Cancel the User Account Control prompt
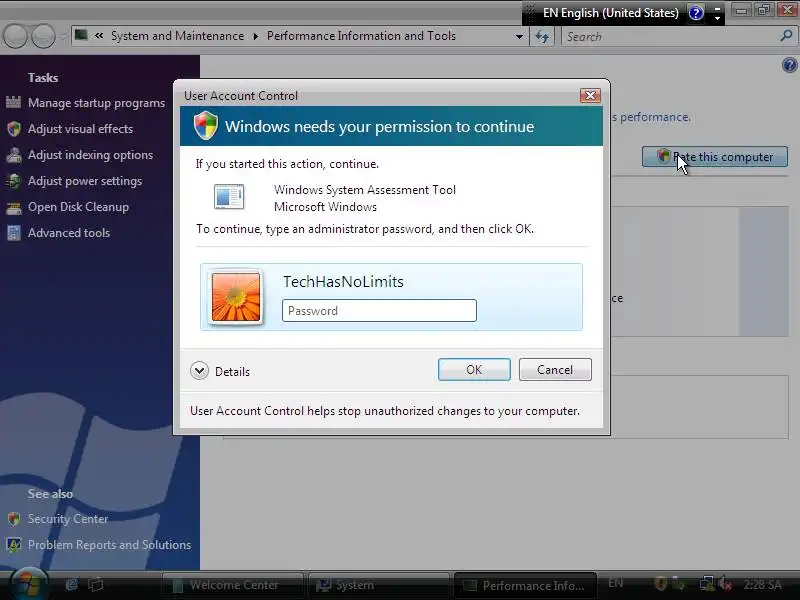Image resolution: width=800 pixels, height=600 pixels. point(555,369)
